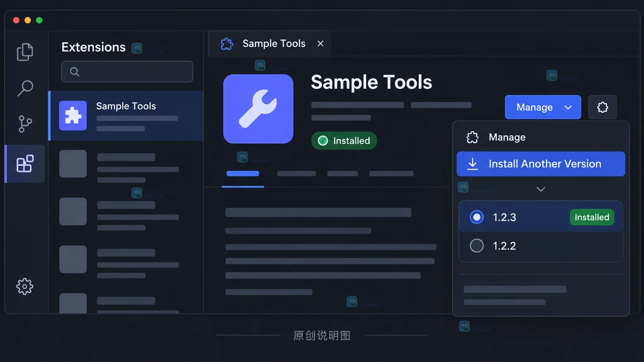This screenshot has width=644, height=362.
Task: Select Sample Tools in the extensions list
Action: pyautogui.click(x=126, y=116)
